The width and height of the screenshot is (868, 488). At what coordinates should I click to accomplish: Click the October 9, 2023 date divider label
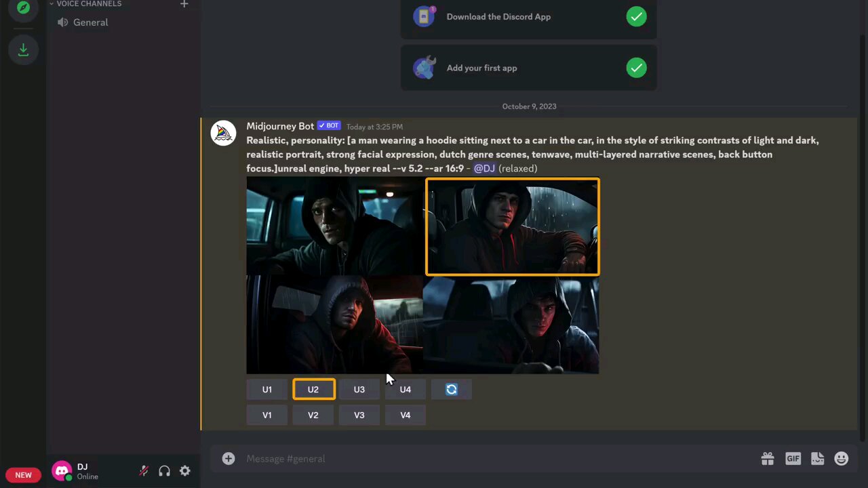529,106
